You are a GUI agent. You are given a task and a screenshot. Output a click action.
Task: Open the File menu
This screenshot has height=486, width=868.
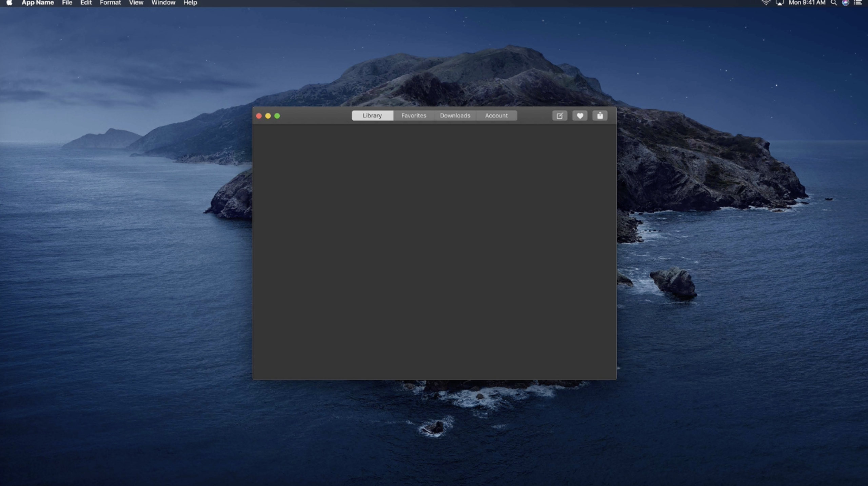coord(67,3)
